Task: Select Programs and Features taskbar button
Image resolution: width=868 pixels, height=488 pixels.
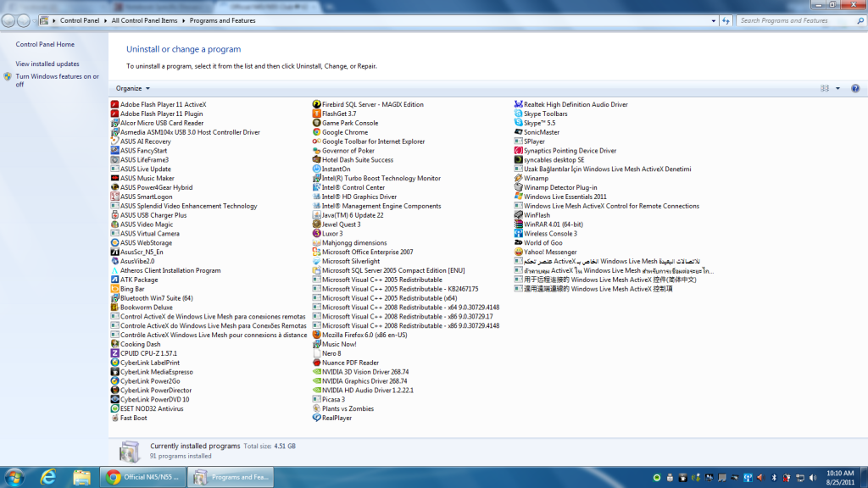Action: click(x=231, y=477)
